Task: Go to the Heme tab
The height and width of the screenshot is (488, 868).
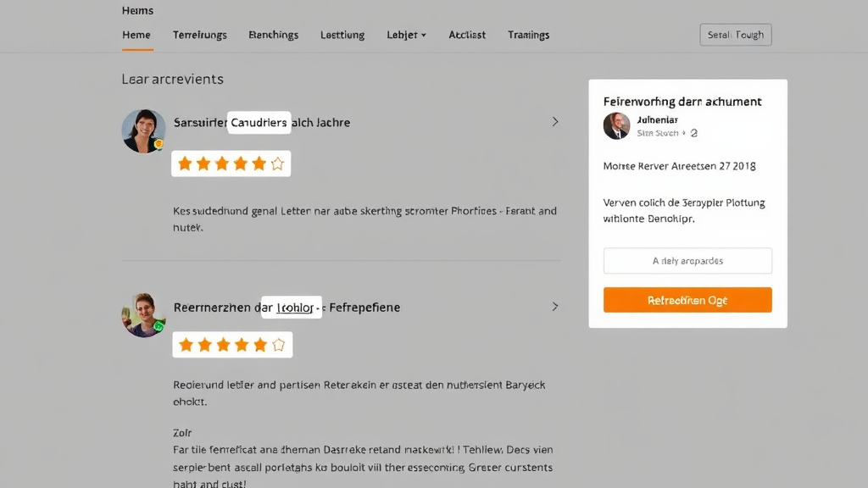Action: click(x=136, y=35)
